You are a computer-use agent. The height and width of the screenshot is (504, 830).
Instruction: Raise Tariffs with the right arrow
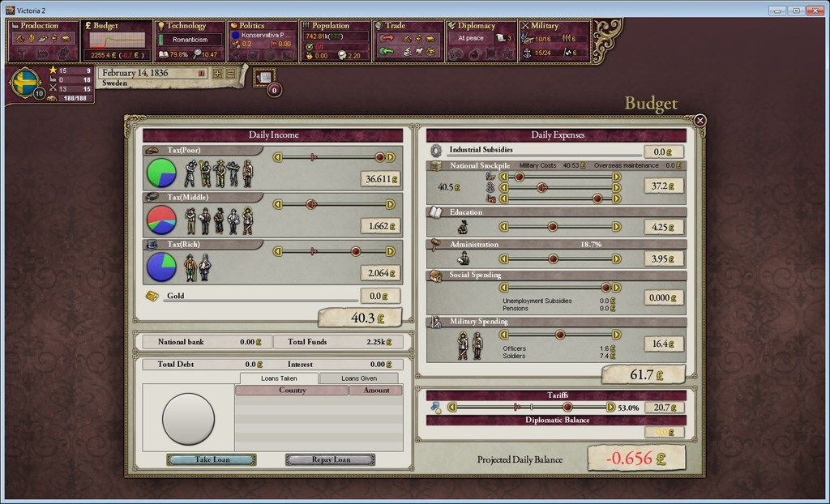610,407
